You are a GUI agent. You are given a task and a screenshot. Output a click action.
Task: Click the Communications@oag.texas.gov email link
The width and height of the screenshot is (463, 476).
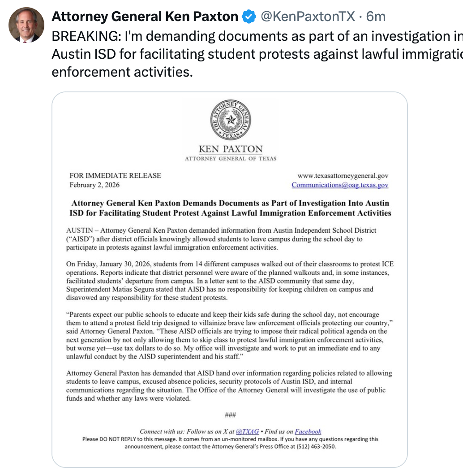coord(340,185)
